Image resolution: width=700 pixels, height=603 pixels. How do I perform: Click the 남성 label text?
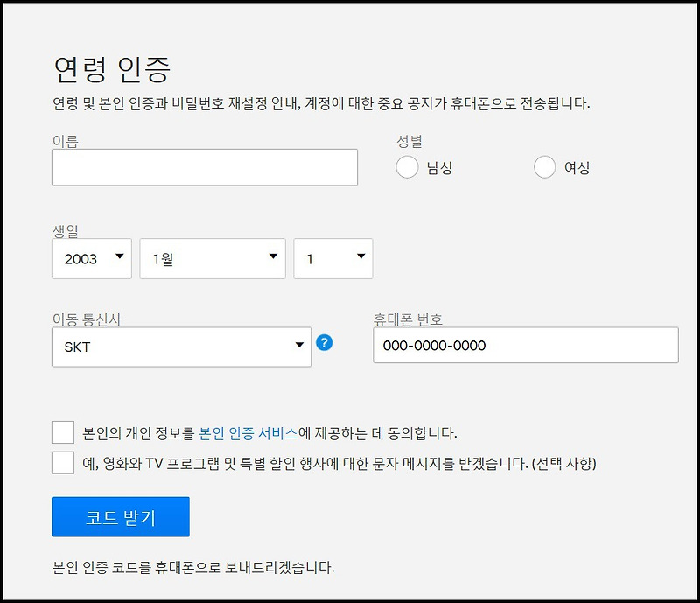click(440, 168)
